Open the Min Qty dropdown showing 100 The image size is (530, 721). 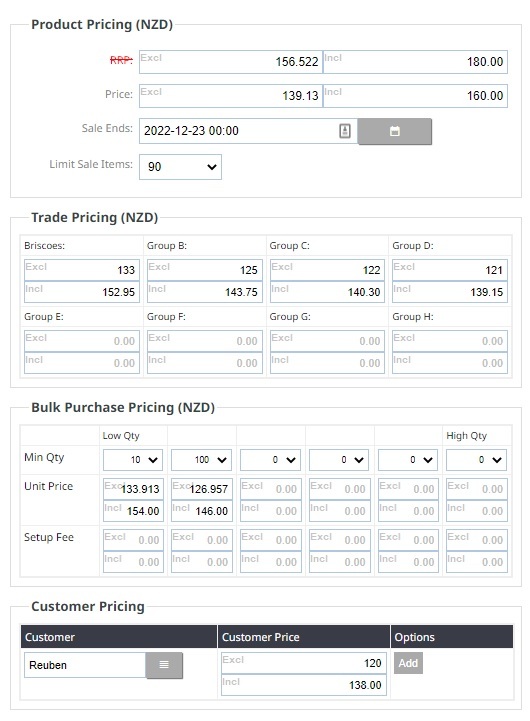click(201, 460)
